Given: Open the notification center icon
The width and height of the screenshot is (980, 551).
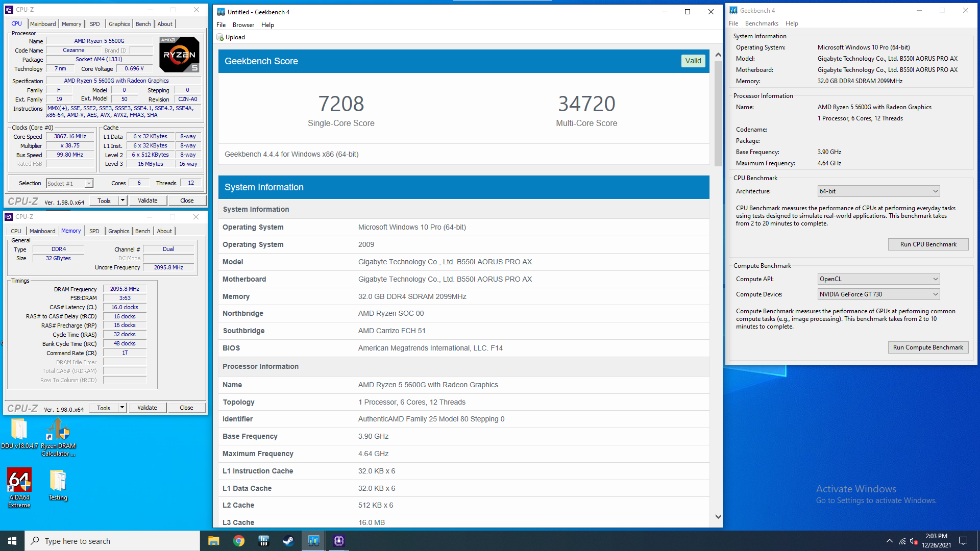Looking at the screenshot, I should (x=963, y=541).
